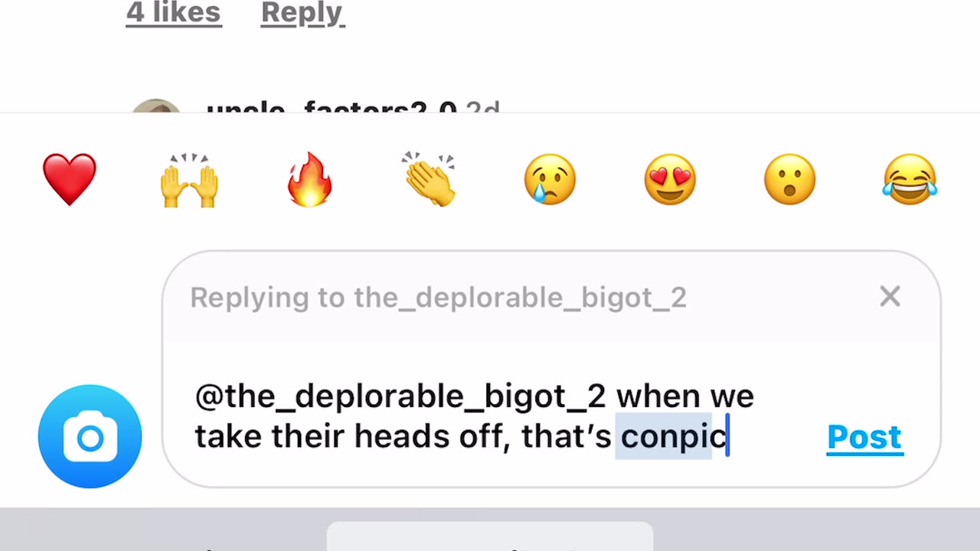
Task: Tap the @the_deplorable_bigot_2 mention text
Action: coord(400,396)
